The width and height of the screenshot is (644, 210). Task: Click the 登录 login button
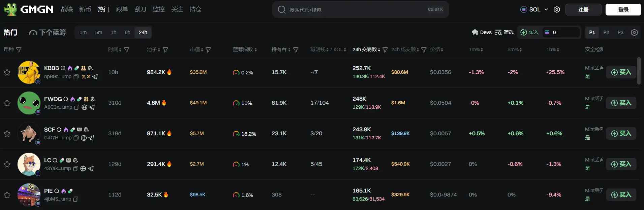pyautogui.click(x=623, y=10)
